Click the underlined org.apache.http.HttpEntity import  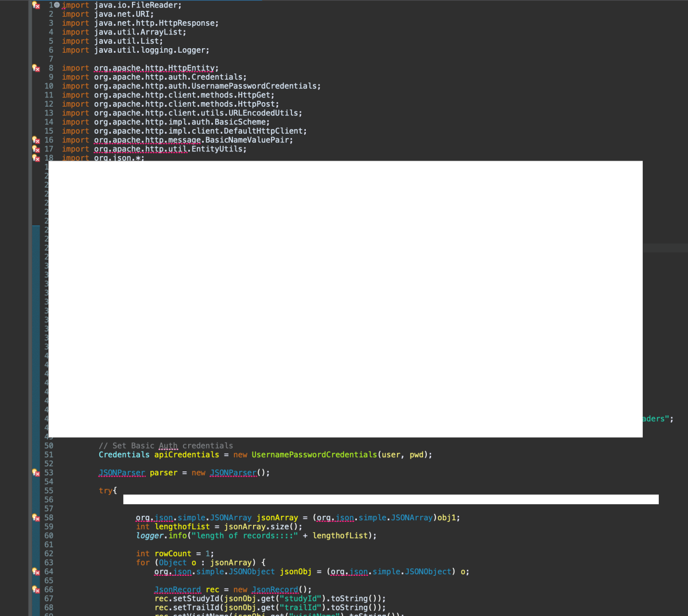156,68
